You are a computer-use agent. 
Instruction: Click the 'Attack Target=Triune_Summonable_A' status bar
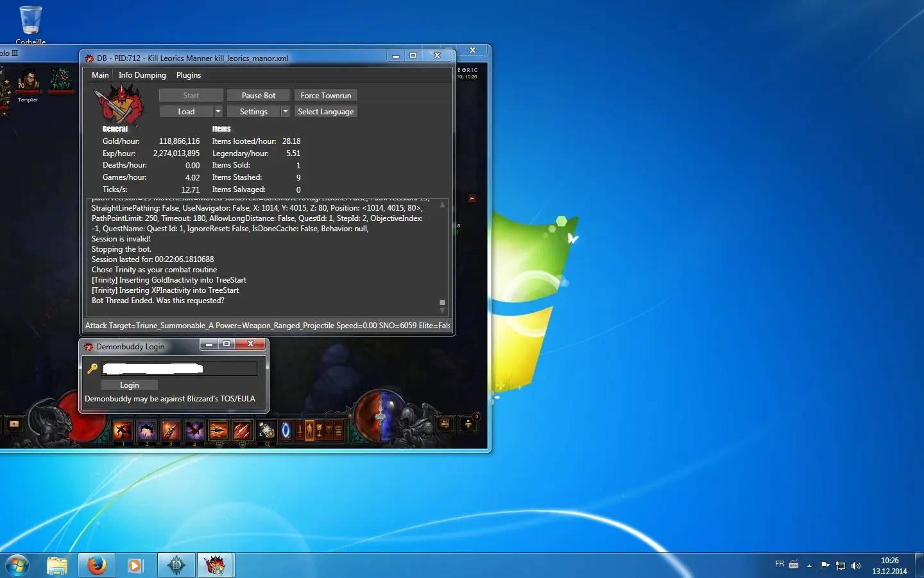[268, 326]
